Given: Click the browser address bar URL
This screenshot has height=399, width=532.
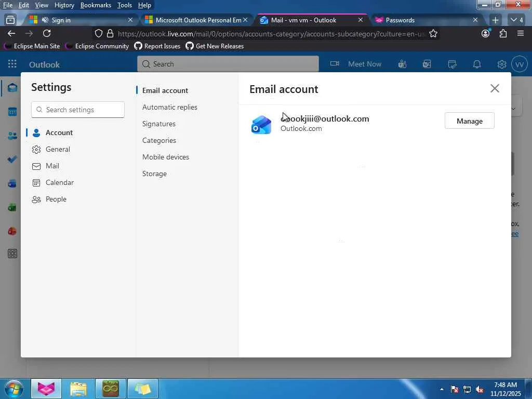Looking at the screenshot, I should (271, 34).
